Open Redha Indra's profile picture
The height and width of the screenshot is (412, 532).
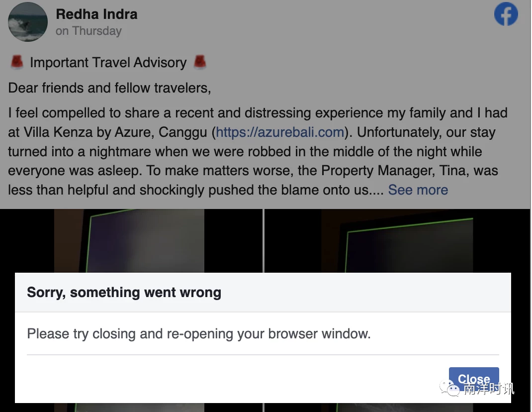click(x=28, y=22)
